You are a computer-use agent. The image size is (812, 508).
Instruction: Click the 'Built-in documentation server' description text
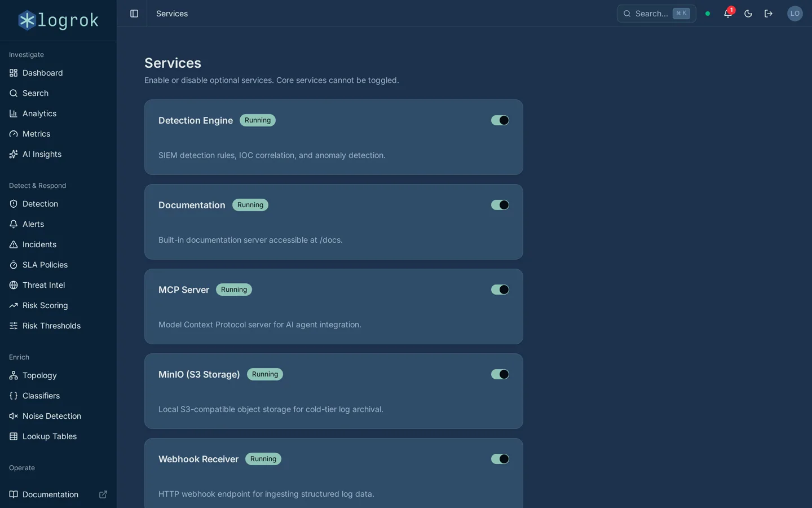pos(250,240)
